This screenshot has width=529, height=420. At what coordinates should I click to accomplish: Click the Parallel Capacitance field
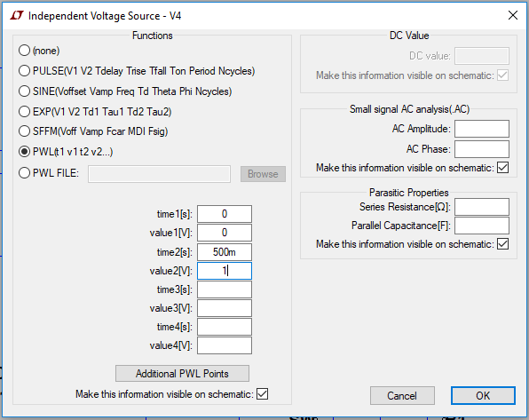click(x=482, y=226)
